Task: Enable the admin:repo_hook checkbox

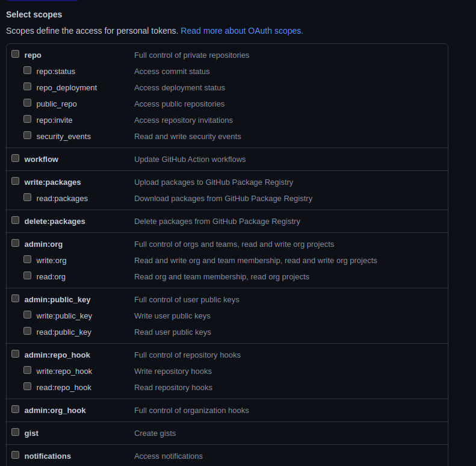Action: (16, 354)
